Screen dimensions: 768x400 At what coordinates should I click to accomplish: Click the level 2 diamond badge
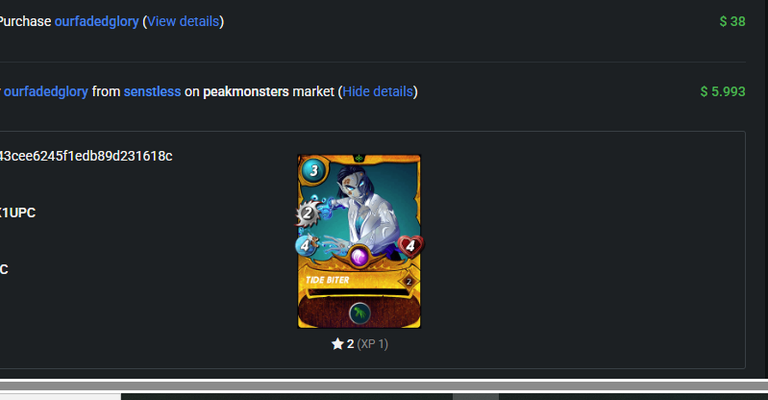click(x=408, y=282)
